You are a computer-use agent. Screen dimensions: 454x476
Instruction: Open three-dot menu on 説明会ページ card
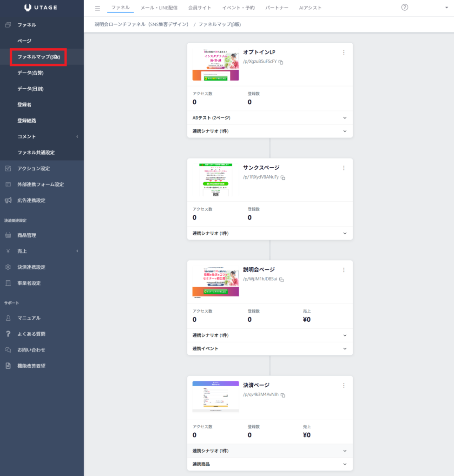coord(344,270)
